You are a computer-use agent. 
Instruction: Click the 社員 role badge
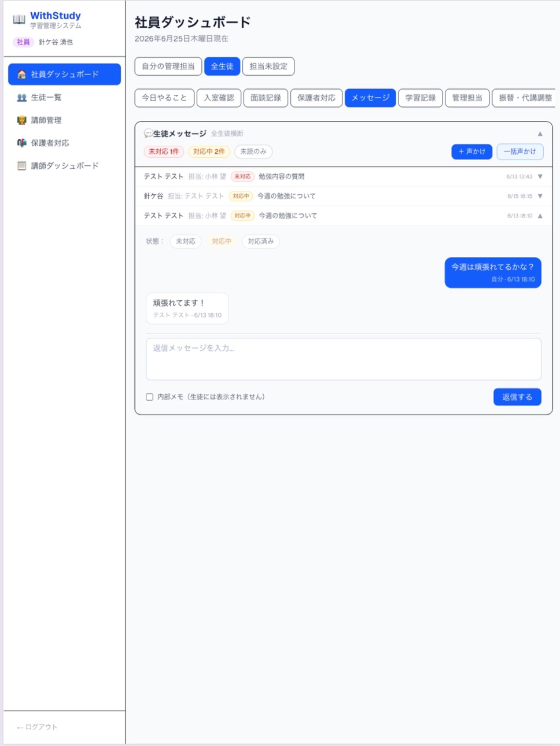pyautogui.click(x=23, y=42)
